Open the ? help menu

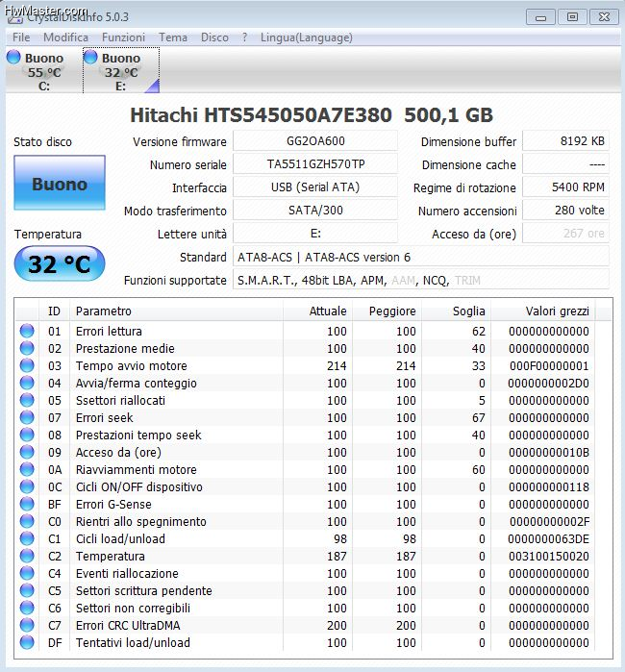pyautogui.click(x=244, y=37)
